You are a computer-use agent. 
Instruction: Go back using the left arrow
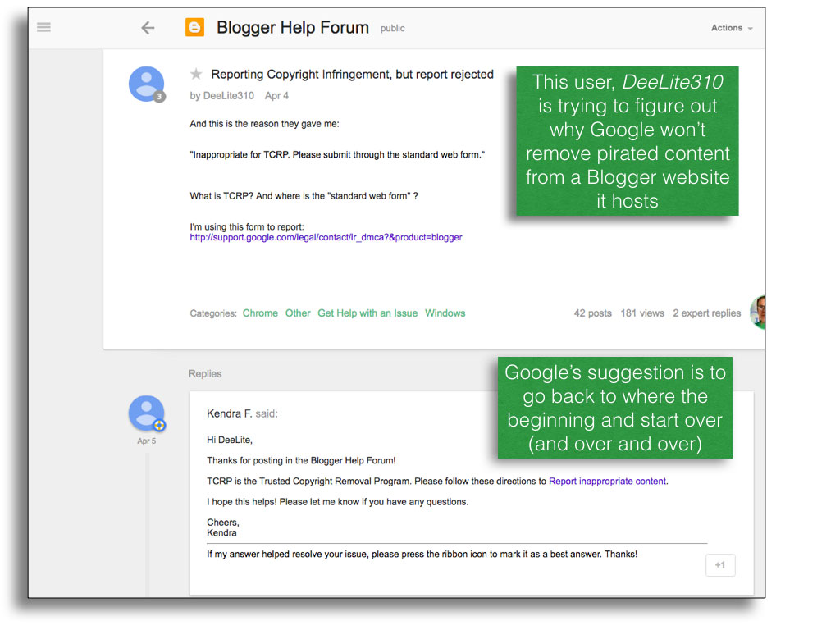(148, 28)
